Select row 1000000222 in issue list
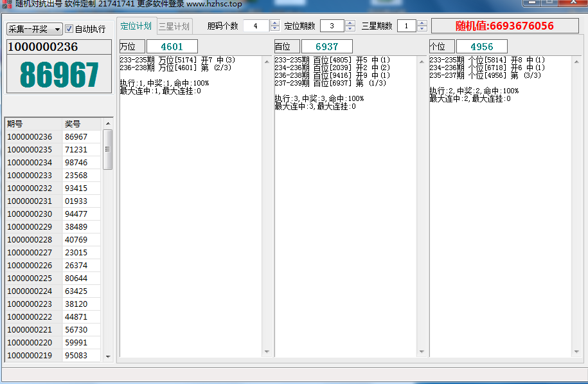The width and height of the screenshot is (588, 384). pyautogui.click(x=53, y=317)
